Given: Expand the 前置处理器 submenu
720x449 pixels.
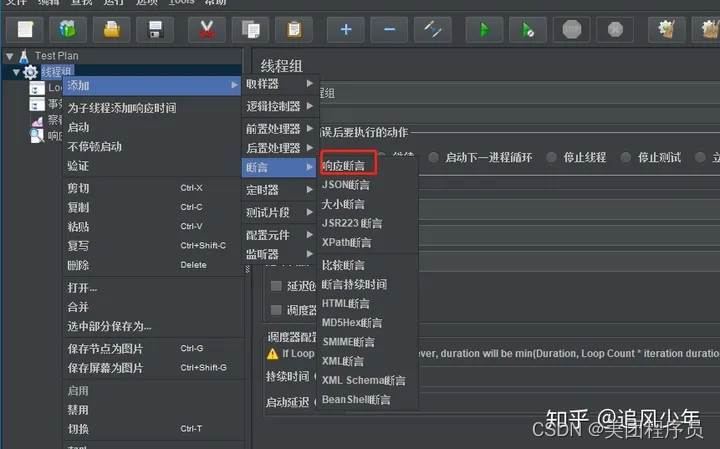Looking at the screenshot, I should tap(280, 129).
